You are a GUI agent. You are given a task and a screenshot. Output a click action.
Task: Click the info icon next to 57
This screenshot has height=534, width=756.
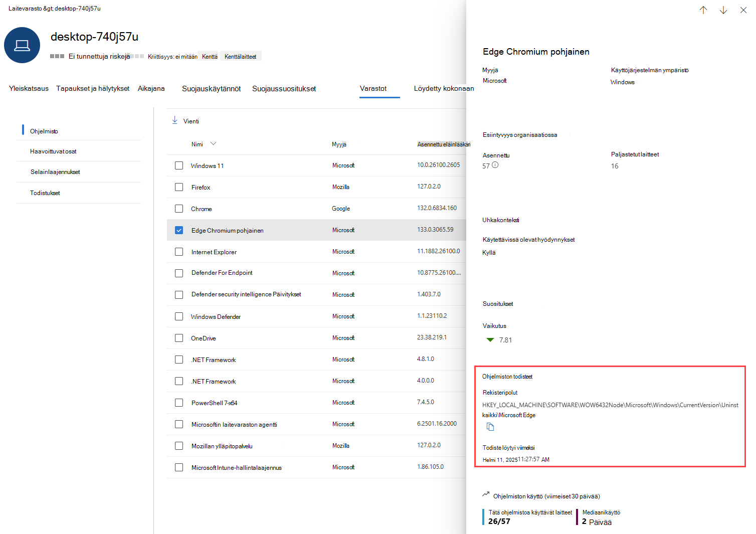(x=495, y=165)
